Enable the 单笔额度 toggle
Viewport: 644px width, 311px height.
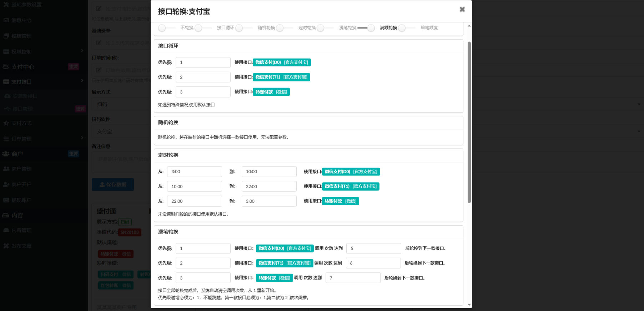coord(407,28)
